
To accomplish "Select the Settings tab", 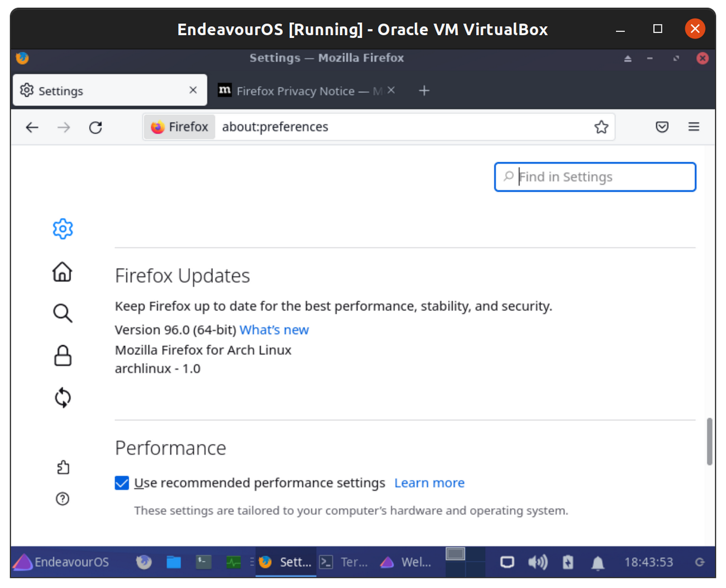I will [x=102, y=91].
